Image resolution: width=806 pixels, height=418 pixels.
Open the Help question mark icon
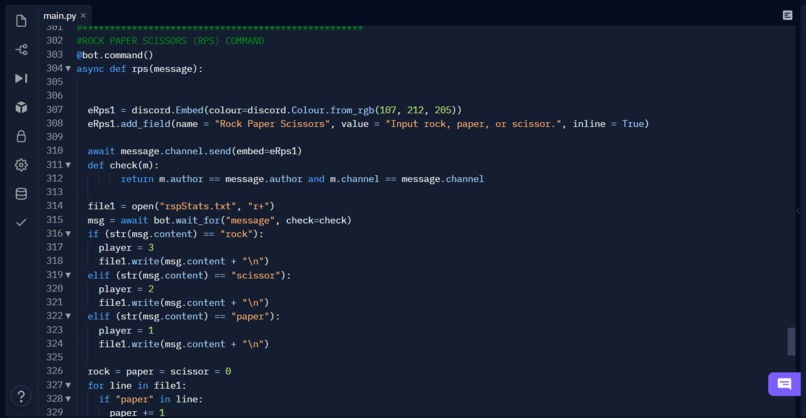[x=21, y=396]
